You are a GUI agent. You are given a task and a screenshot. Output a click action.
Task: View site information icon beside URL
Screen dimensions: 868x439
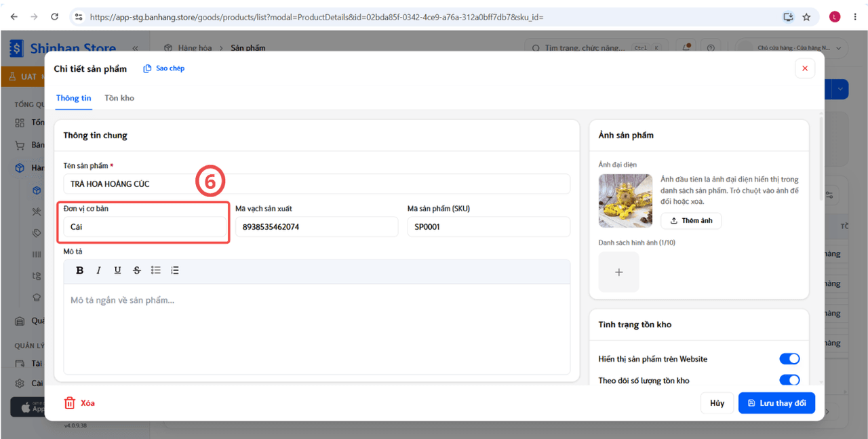[79, 17]
